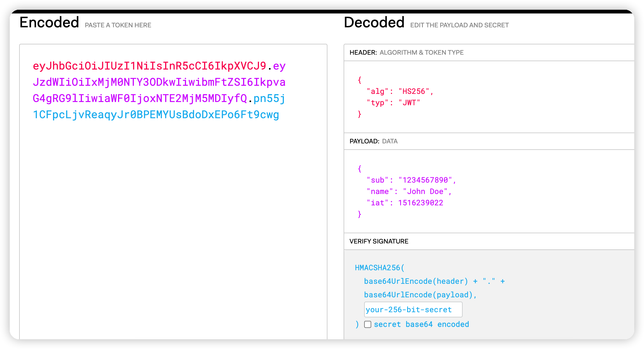Click the your-256-bit-secret input field

413,310
